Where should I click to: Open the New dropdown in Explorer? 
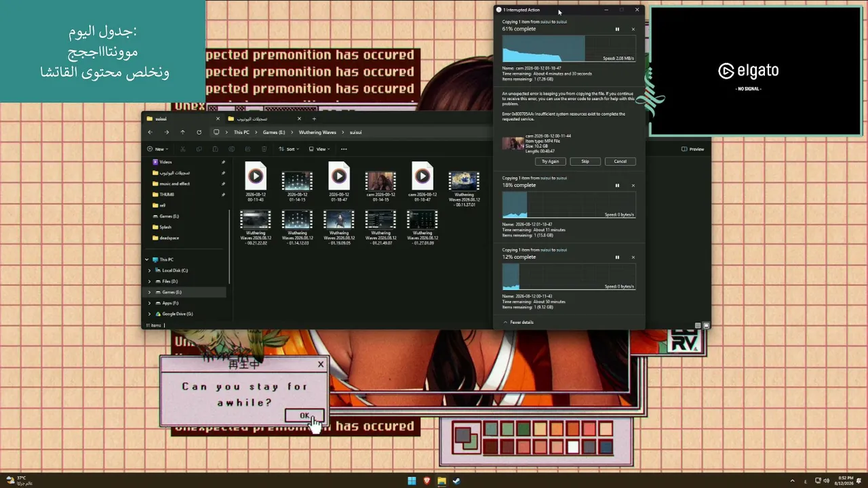tap(157, 149)
